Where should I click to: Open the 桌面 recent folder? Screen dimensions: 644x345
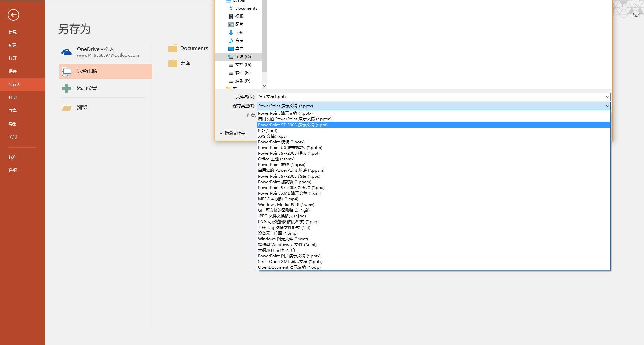(x=180, y=63)
